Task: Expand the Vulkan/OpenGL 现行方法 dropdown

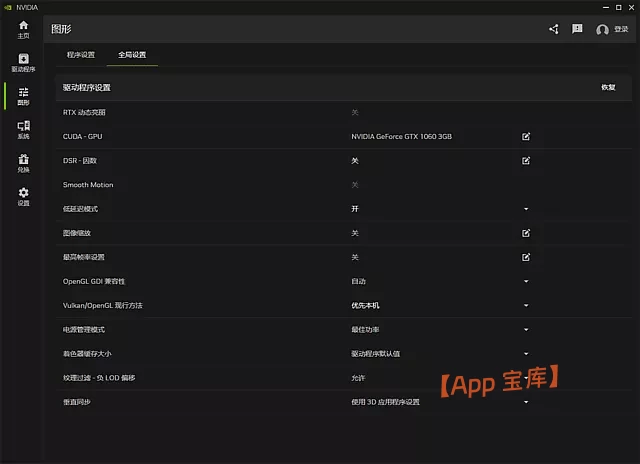Action: click(526, 305)
